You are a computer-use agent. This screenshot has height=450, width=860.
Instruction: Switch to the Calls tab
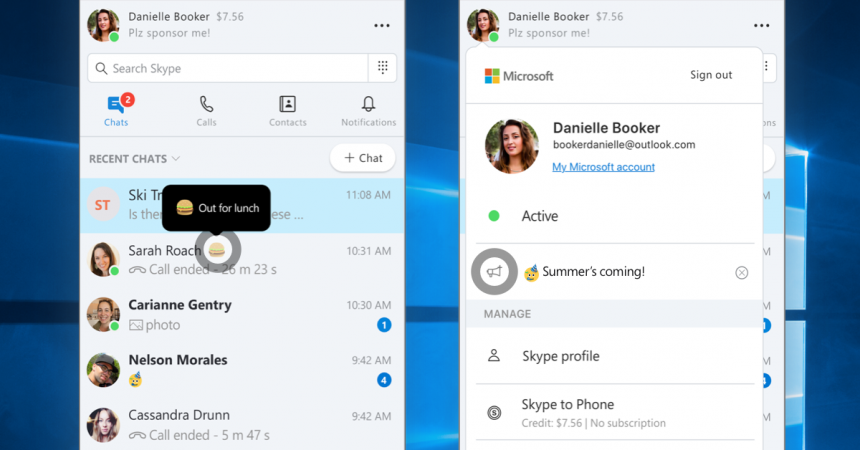[206, 111]
